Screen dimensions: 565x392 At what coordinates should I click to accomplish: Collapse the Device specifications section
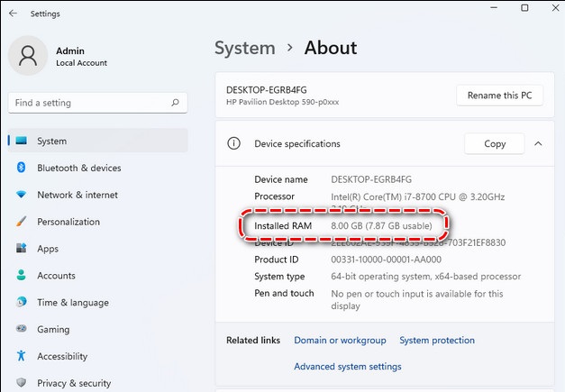click(x=538, y=143)
